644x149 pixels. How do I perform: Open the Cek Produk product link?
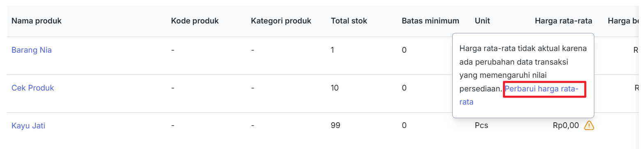click(x=33, y=88)
